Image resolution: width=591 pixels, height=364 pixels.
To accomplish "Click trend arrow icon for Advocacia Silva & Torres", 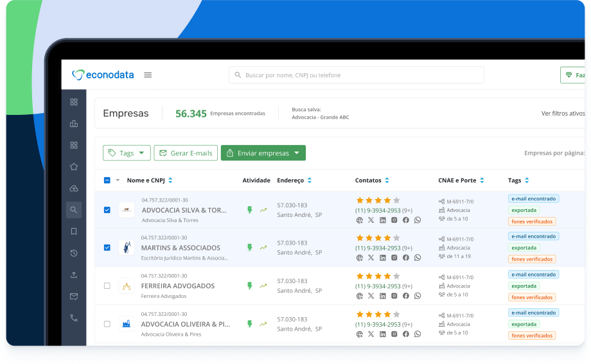I will (x=263, y=210).
